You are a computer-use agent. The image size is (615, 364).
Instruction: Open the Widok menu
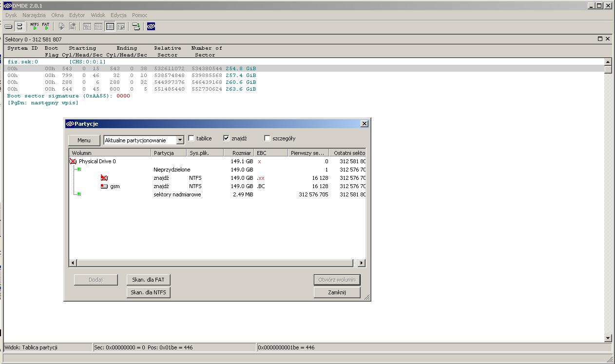(x=98, y=15)
